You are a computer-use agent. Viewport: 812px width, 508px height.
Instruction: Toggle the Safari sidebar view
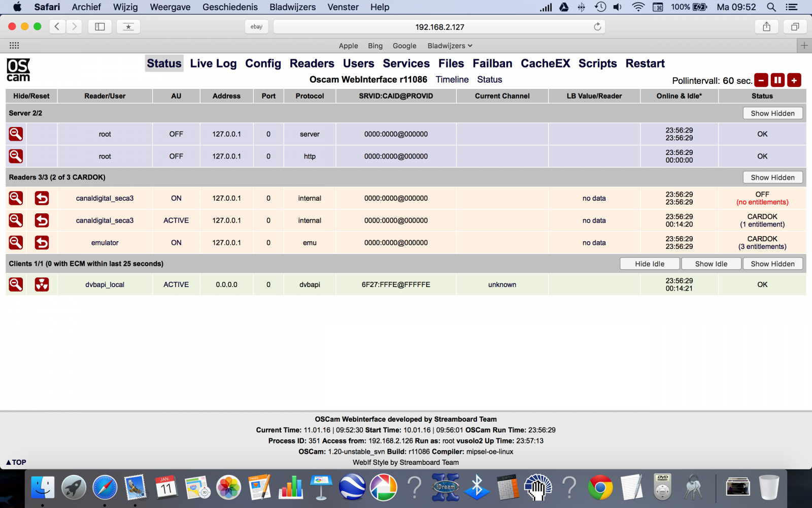[x=100, y=27]
